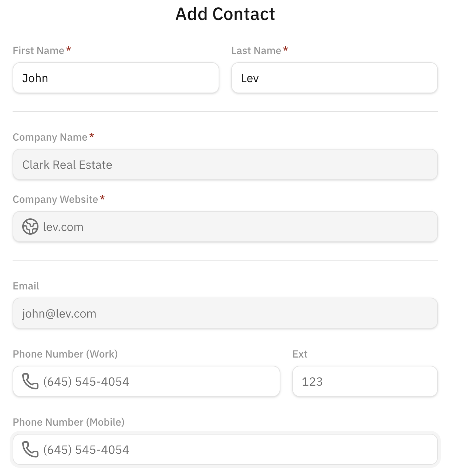Click the phone icon in Mobile number field
452x476 pixels.
tap(30, 449)
